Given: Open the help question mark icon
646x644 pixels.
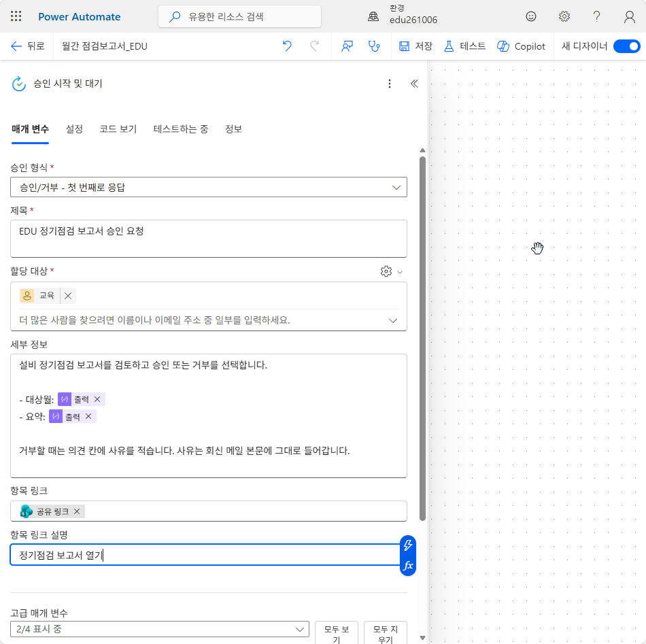Looking at the screenshot, I should pos(596,16).
